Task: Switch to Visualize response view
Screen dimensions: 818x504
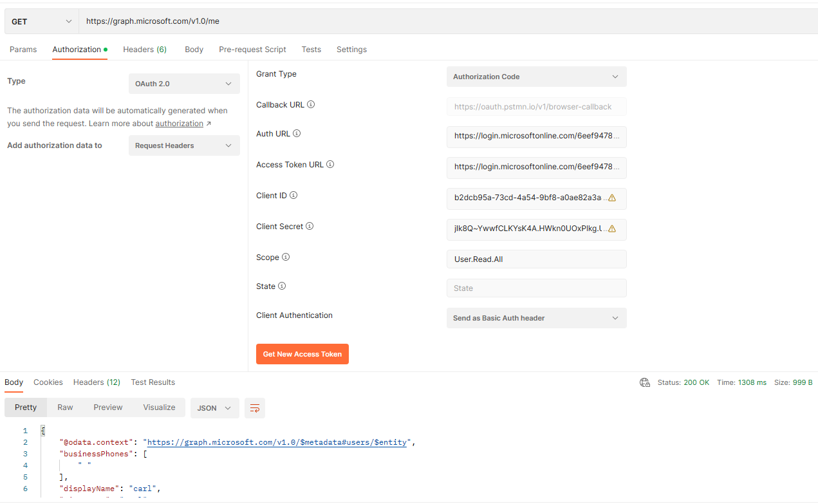Action: pyautogui.click(x=159, y=407)
